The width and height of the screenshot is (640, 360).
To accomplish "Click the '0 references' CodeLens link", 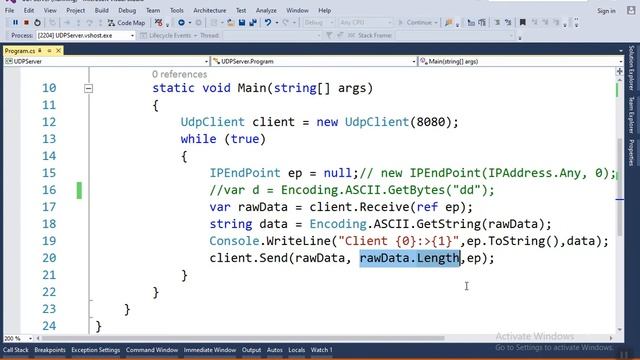I will pos(180,74).
